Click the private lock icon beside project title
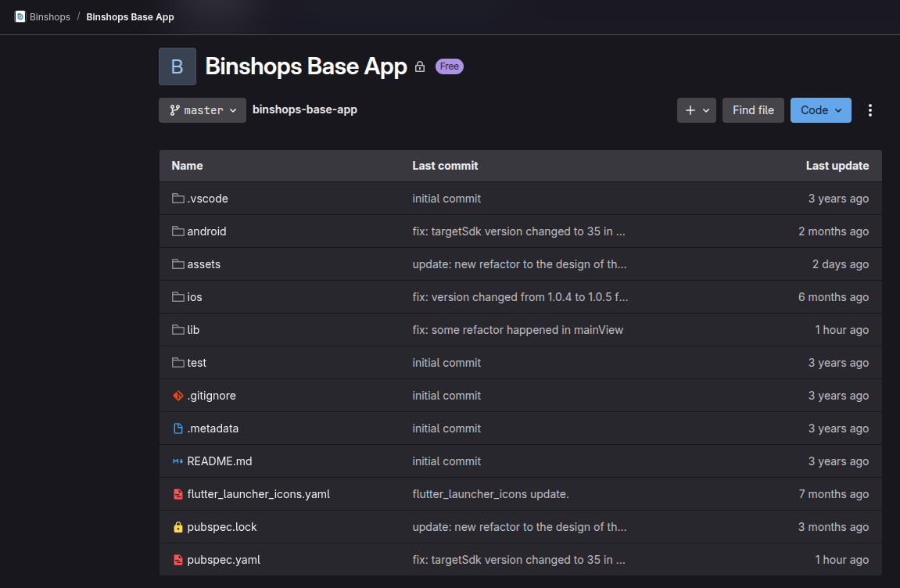This screenshot has height=588, width=900. [x=420, y=67]
